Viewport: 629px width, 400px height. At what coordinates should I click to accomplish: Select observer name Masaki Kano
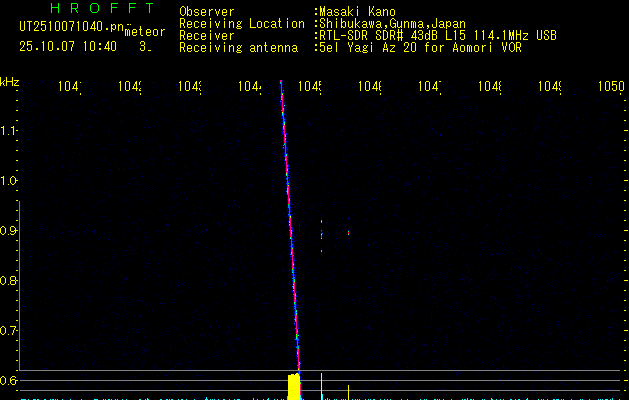[357, 12]
